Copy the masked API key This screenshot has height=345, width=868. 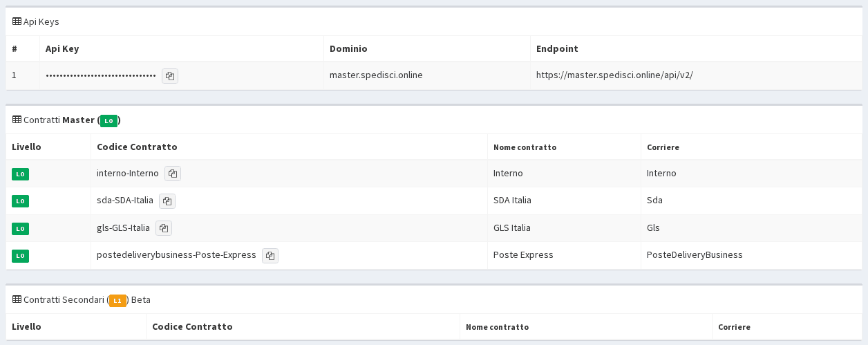(170, 76)
